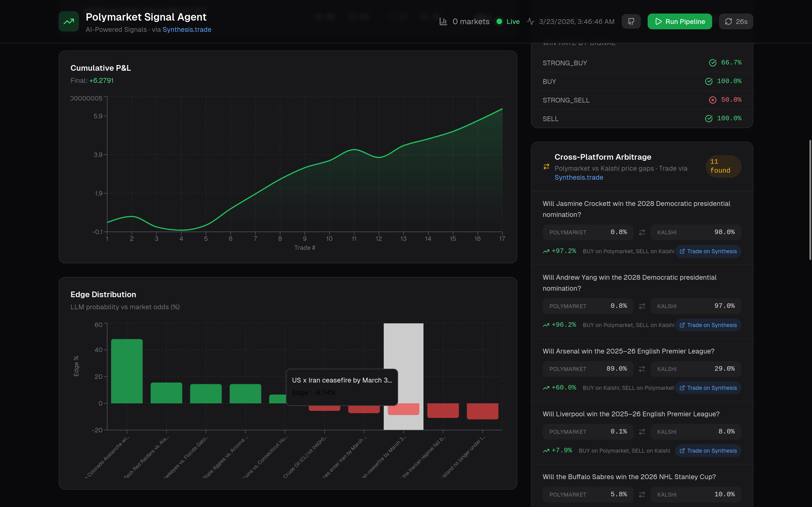The image size is (812, 507).
Task: Click the bar chart markets icon
Action: click(x=443, y=21)
